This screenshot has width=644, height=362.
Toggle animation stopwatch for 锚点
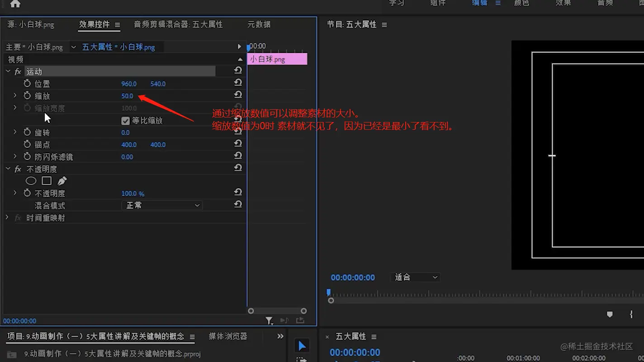click(x=27, y=144)
